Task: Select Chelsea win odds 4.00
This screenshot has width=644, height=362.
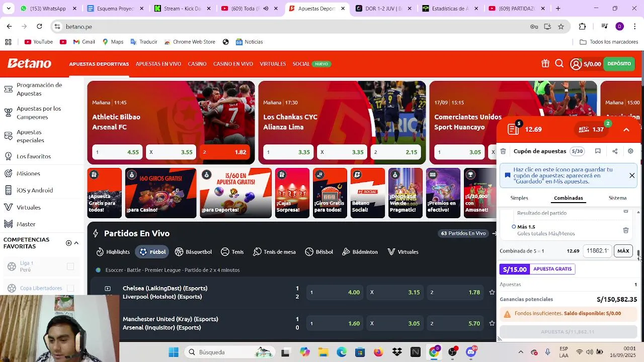Action: pyautogui.click(x=335, y=292)
